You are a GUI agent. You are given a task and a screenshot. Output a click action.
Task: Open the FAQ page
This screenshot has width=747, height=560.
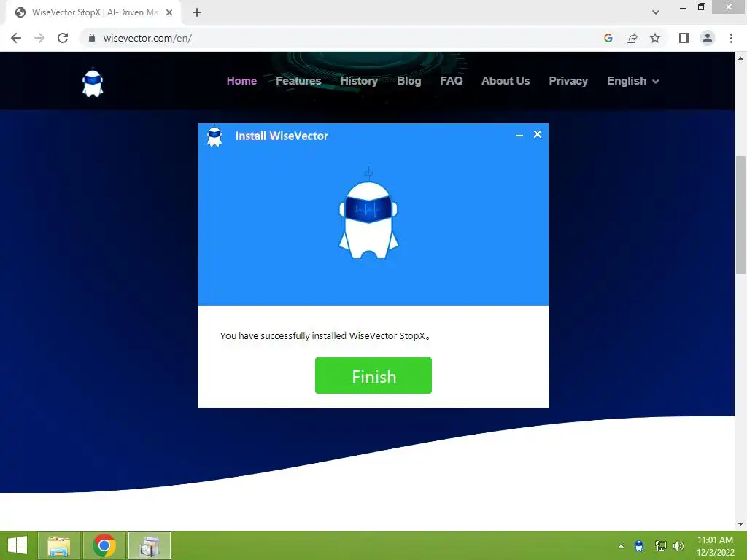(x=451, y=81)
